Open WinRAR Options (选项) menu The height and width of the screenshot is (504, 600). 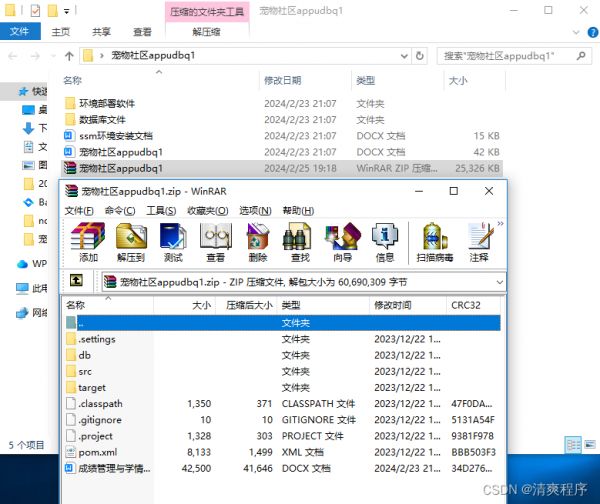[x=255, y=211]
